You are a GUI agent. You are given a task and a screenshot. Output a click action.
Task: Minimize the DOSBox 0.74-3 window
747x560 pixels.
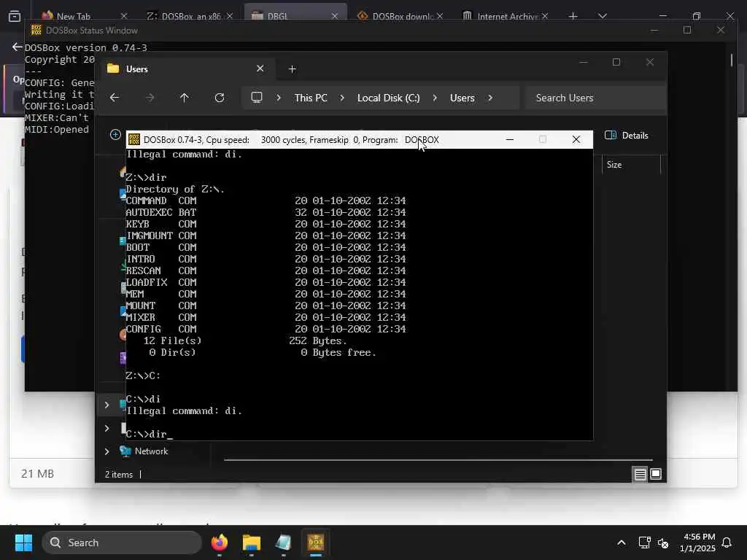click(510, 139)
